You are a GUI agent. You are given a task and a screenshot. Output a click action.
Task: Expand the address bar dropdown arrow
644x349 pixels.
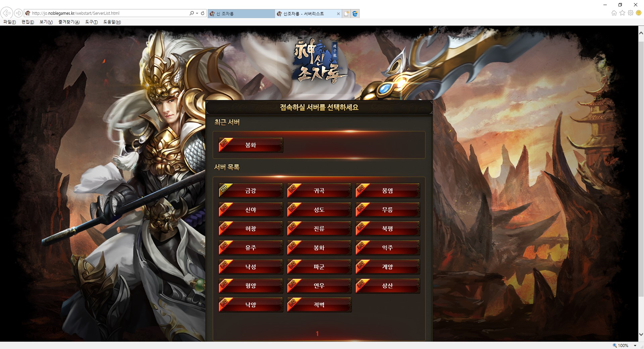point(197,13)
